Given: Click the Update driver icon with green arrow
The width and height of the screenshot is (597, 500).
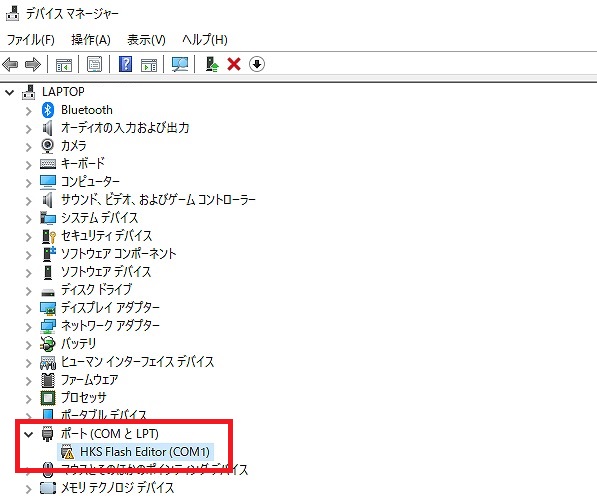Looking at the screenshot, I should pos(212,64).
